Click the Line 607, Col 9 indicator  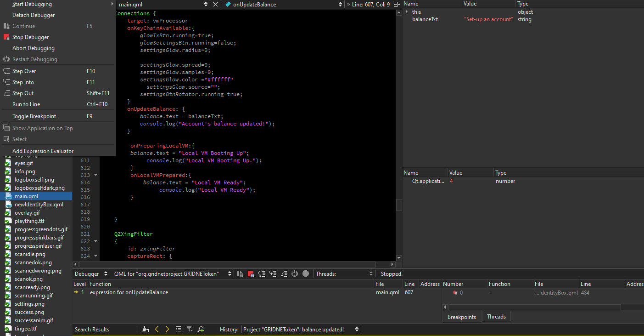(x=371, y=4)
